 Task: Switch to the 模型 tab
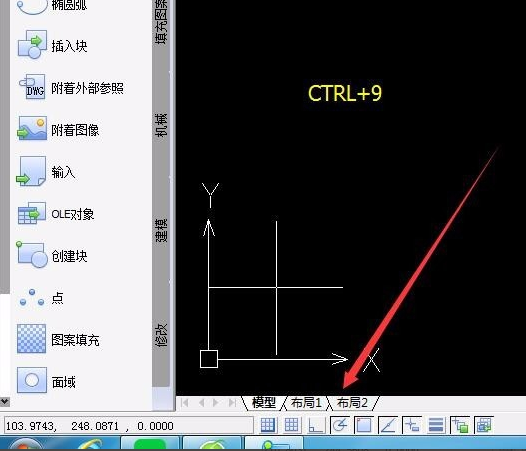coord(264,403)
